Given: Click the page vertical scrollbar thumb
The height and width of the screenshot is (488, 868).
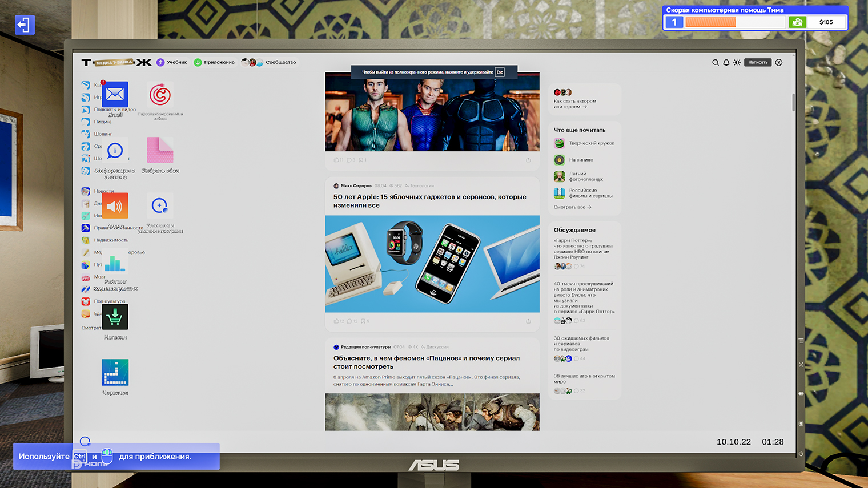Looking at the screenshot, I should click(793, 102).
